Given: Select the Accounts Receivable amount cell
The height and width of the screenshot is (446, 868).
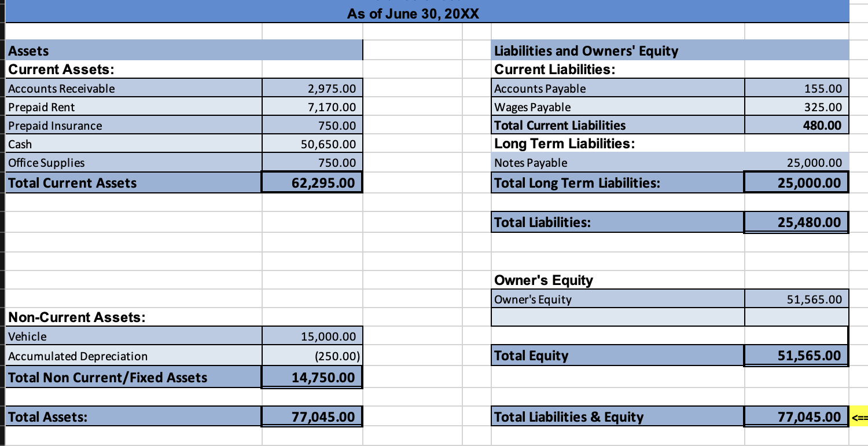Looking at the screenshot, I should point(312,88).
